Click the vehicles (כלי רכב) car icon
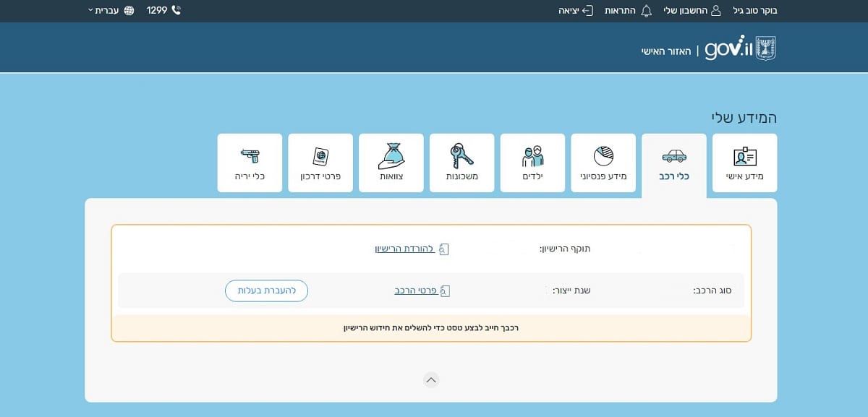Image resolution: width=868 pixels, height=417 pixels. point(674,156)
